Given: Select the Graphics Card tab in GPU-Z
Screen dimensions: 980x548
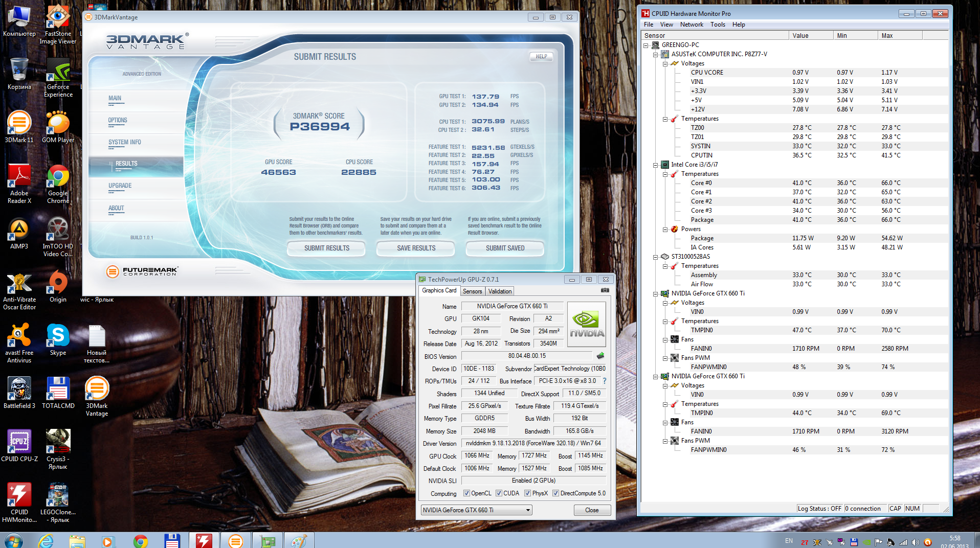Looking at the screenshot, I should (x=439, y=290).
